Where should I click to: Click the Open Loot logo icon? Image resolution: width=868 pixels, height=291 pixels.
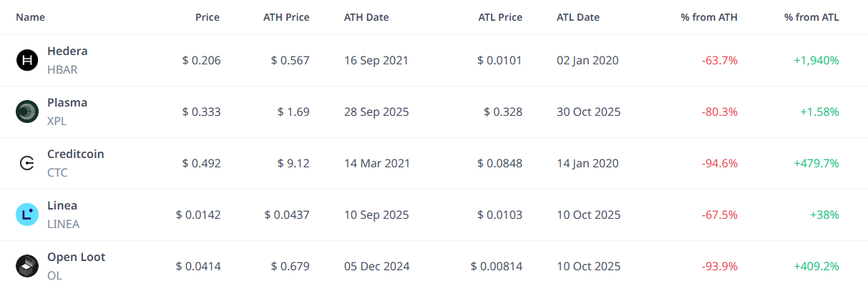click(27, 267)
